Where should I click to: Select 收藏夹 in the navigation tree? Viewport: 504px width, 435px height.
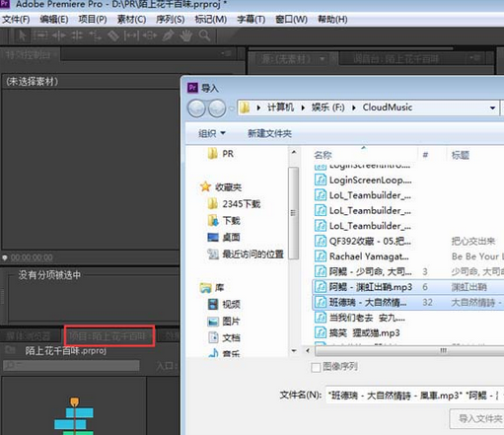click(221, 187)
